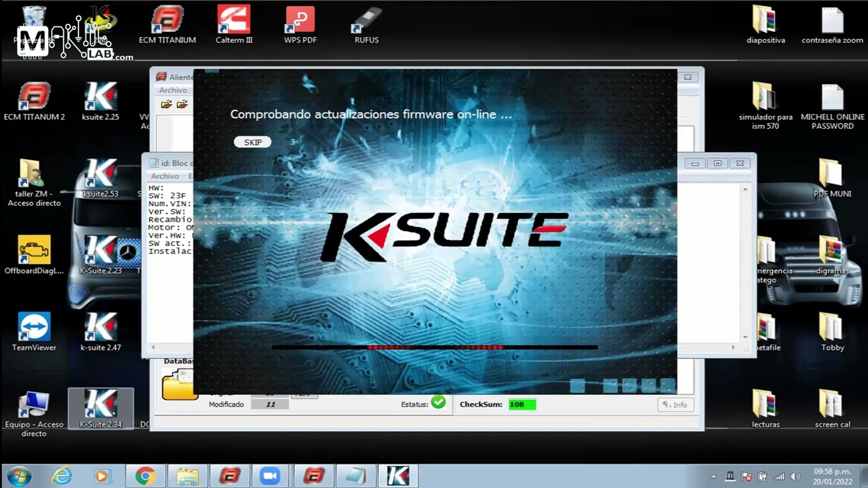Open taller ZM shortcut folder
The image size is (868, 488).
pos(34,183)
